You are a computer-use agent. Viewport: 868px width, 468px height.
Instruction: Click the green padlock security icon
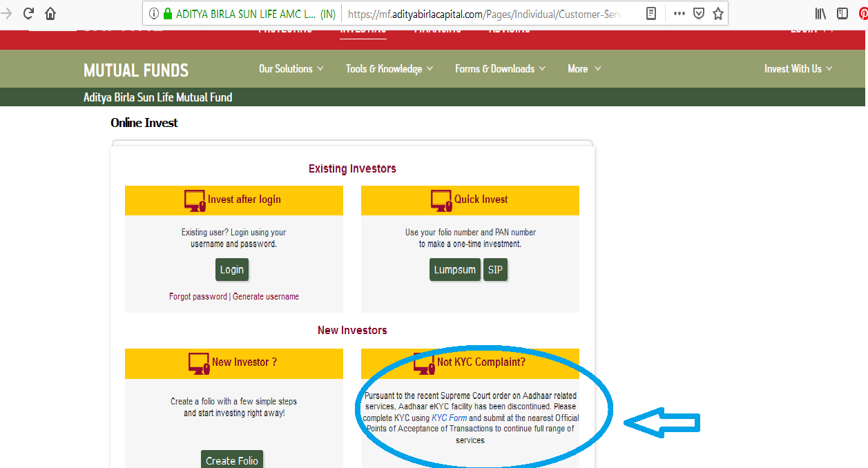(x=167, y=13)
